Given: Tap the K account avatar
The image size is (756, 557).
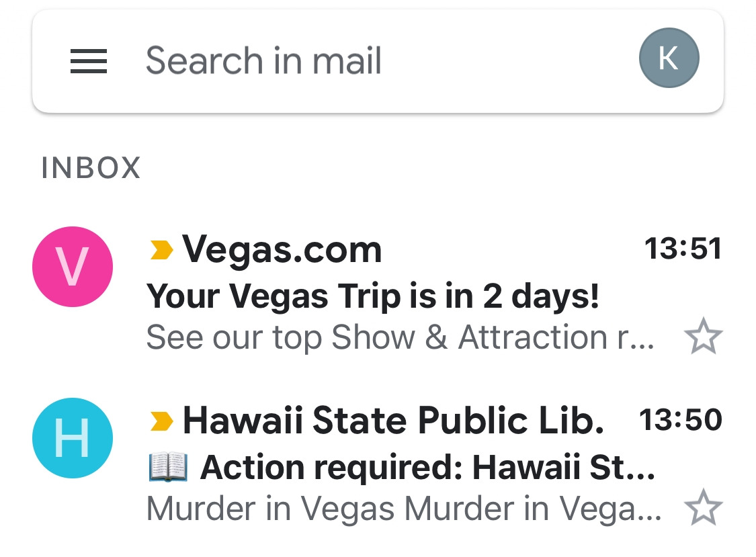Looking at the screenshot, I should click(669, 58).
